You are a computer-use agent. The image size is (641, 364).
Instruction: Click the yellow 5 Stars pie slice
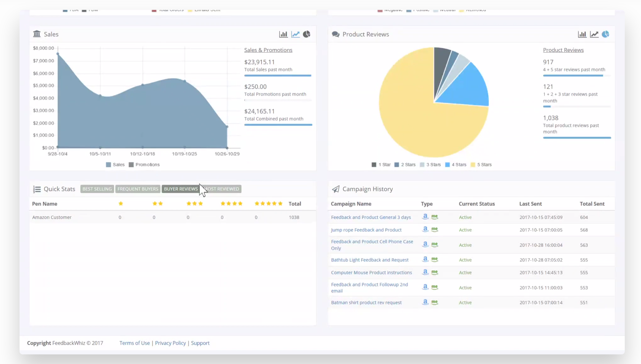pos(413,121)
